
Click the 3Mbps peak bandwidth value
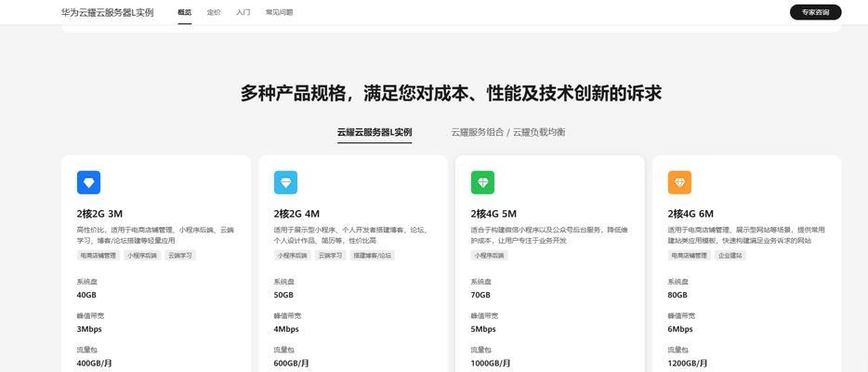tap(89, 329)
